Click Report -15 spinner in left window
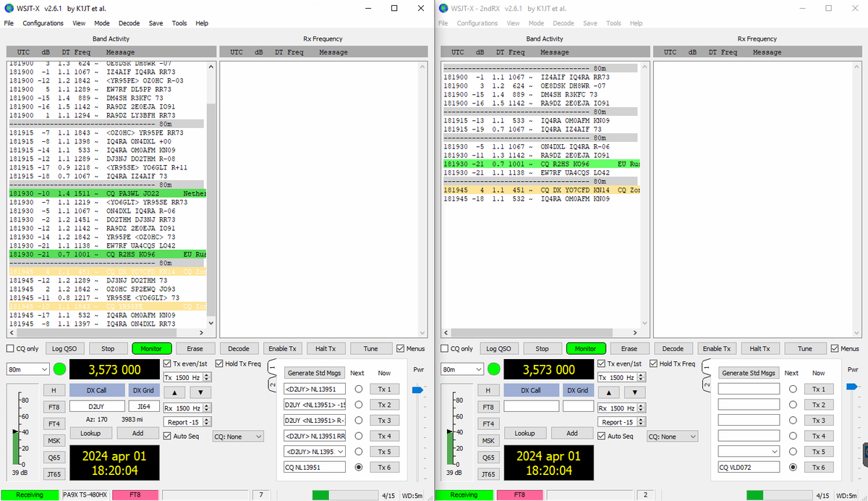The height and width of the screenshot is (501, 868). coord(187,422)
